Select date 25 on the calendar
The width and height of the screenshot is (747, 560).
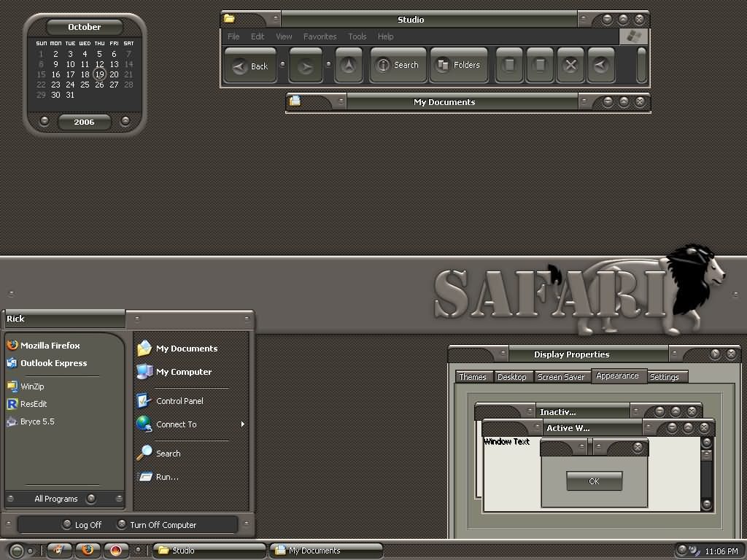pyautogui.click(x=85, y=85)
